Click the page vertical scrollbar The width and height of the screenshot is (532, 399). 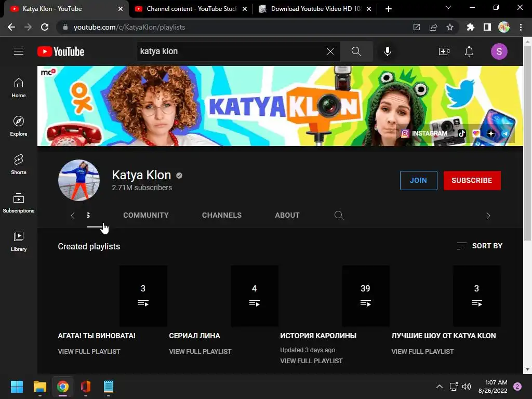(x=528, y=142)
